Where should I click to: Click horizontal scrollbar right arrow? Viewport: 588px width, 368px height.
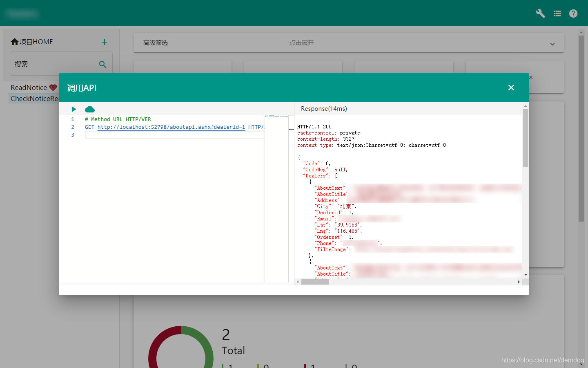point(519,282)
